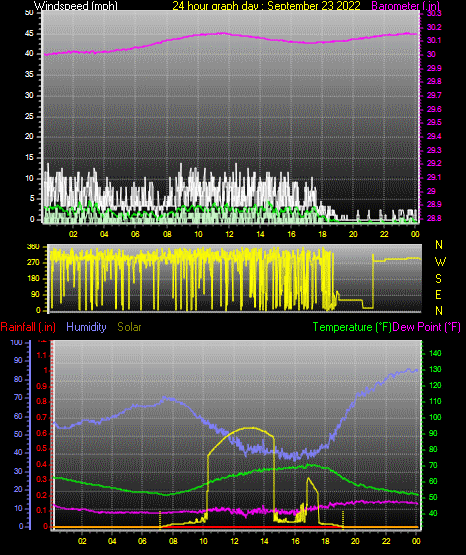Click the Dew Point (°F) legend label

pyautogui.click(x=427, y=327)
